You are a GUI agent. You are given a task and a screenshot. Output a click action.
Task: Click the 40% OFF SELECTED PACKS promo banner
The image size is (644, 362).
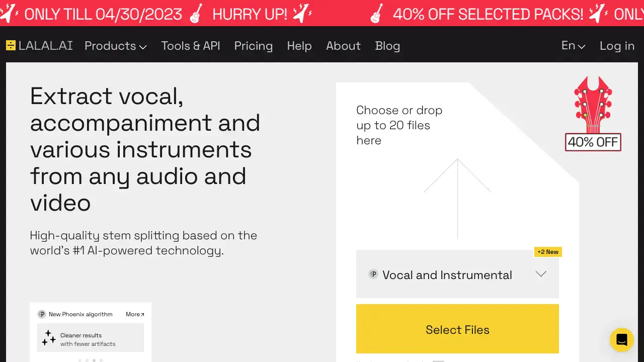[488, 14]
